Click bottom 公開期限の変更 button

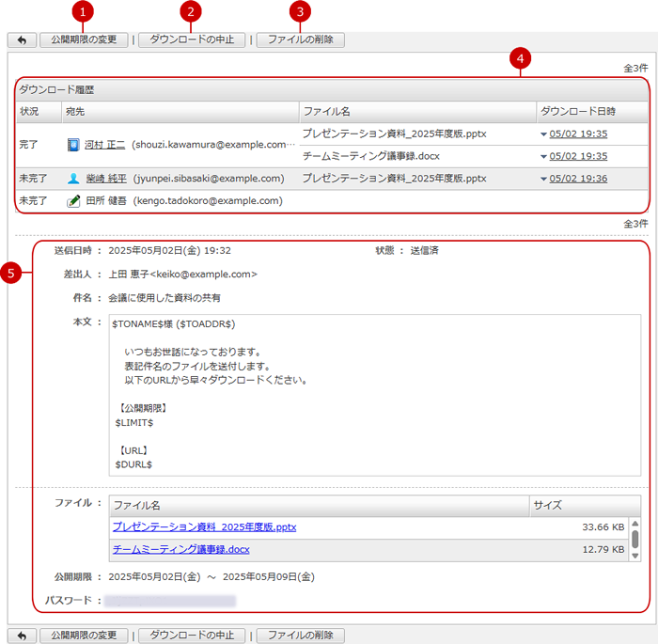tap(84, 636)
